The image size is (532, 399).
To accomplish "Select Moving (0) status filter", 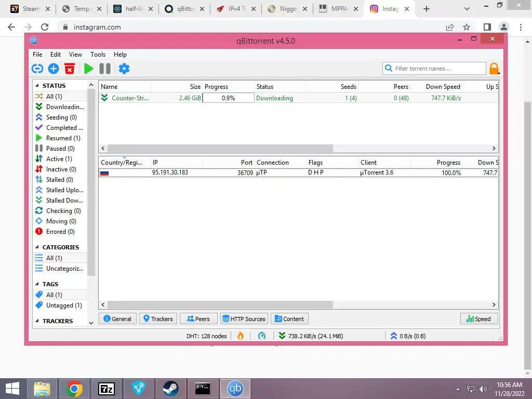I will coord(60,221).
